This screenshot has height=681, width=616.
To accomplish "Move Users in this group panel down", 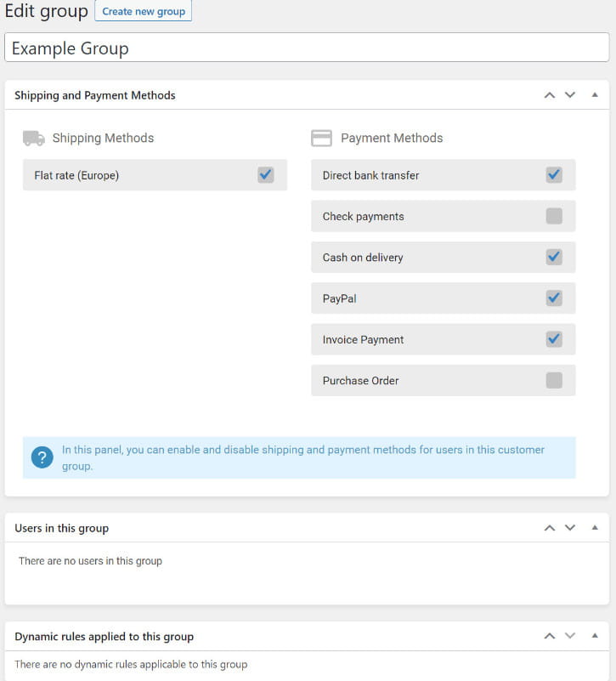I will tap(570, 528).
